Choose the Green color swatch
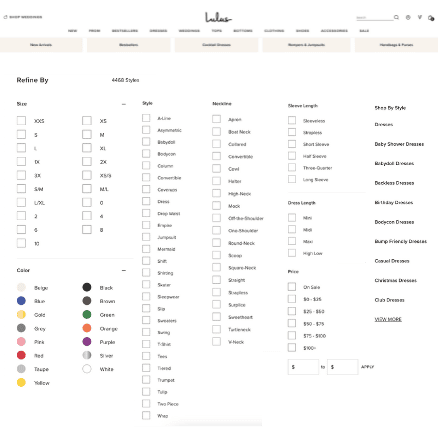This screenshot has height=438, width=438. click(87, 314)
